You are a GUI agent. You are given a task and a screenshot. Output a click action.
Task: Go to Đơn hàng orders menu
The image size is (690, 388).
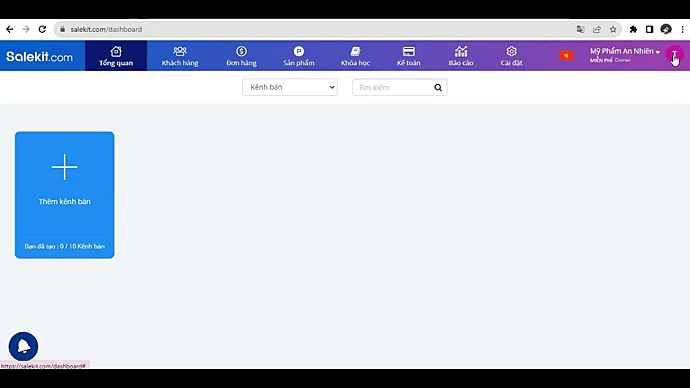241,56
